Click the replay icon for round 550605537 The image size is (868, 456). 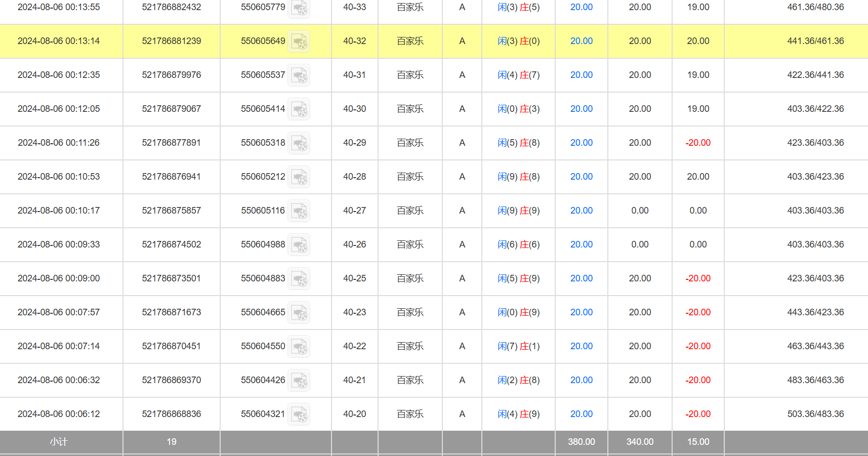pos(299,75)
